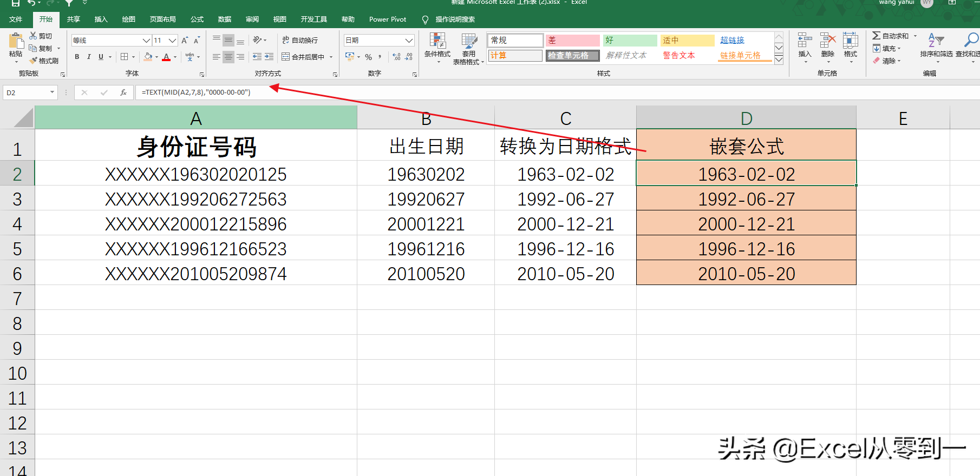Toggle Wrap Text (自动换行)

[x=300, y=41]
